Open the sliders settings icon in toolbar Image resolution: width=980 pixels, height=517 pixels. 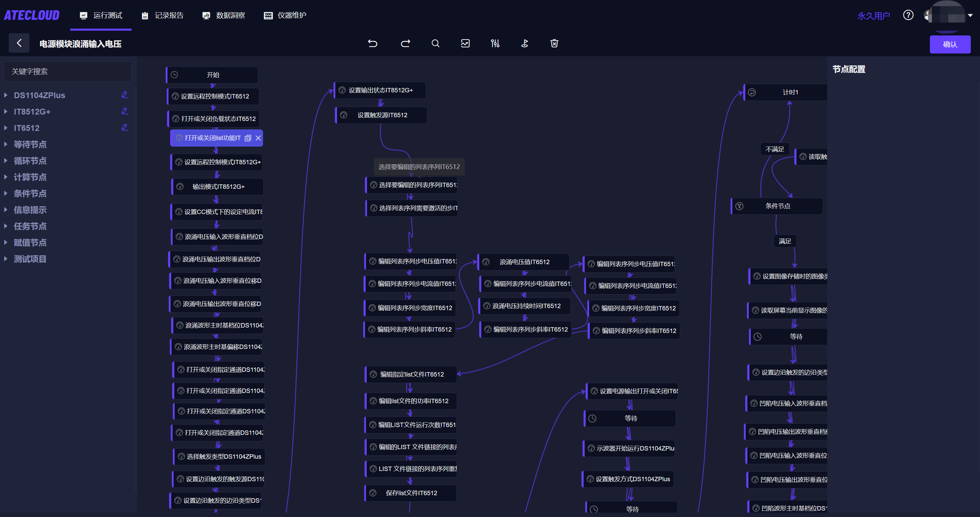495,43
